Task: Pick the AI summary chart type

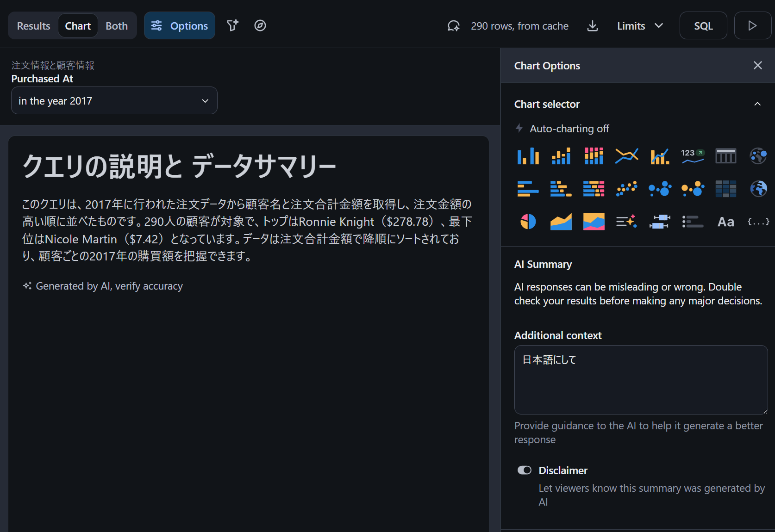Action: point(626,222)
